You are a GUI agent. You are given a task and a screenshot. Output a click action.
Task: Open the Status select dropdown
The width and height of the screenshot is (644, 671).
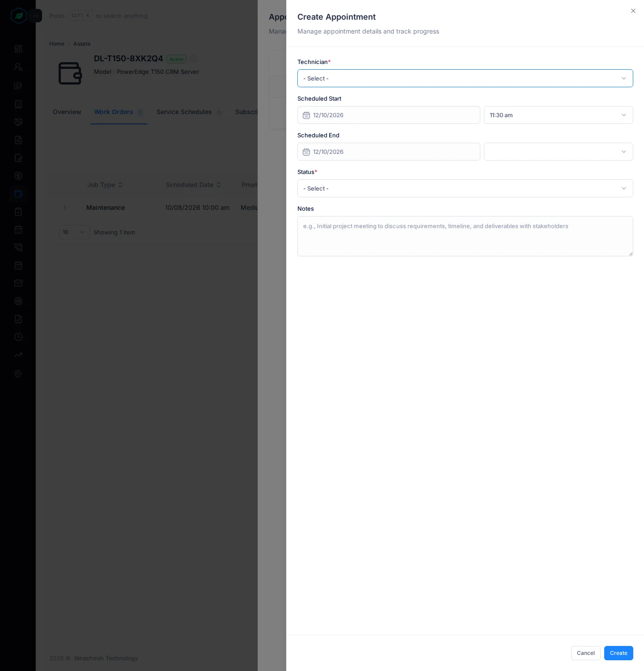point(465,188)
